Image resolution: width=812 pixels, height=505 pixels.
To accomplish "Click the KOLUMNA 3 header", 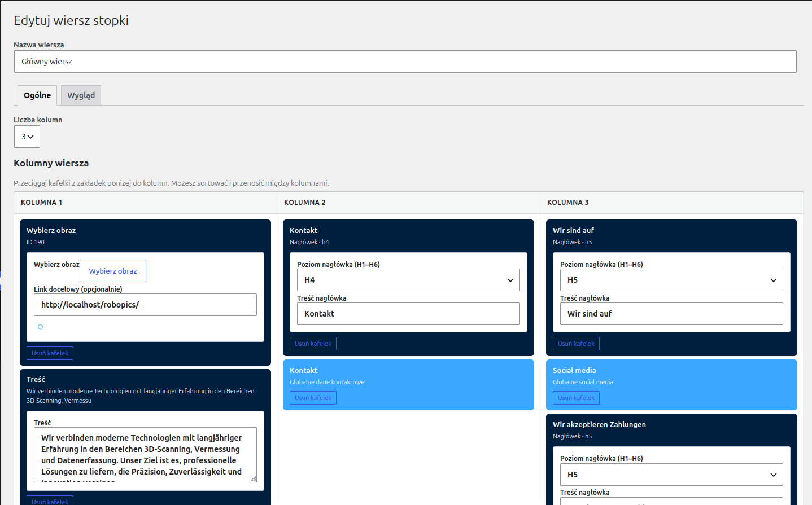I will (x=568, y=202).
